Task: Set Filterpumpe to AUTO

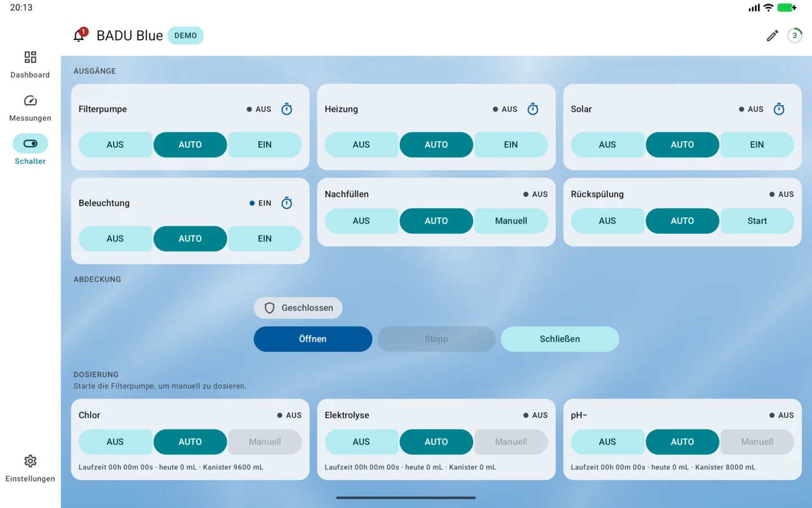Action: tap(190, 144)
